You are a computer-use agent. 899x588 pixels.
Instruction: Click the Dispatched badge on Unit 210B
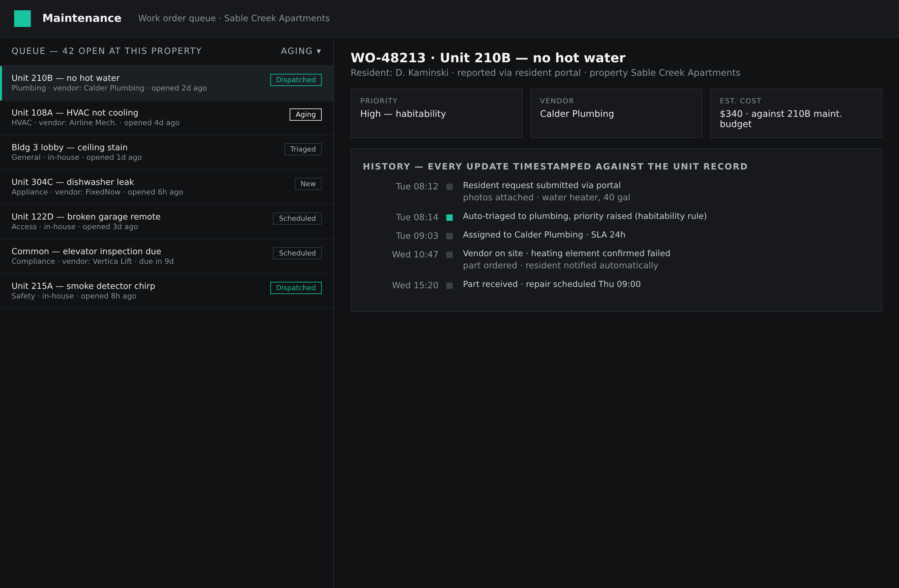[296, 80]
